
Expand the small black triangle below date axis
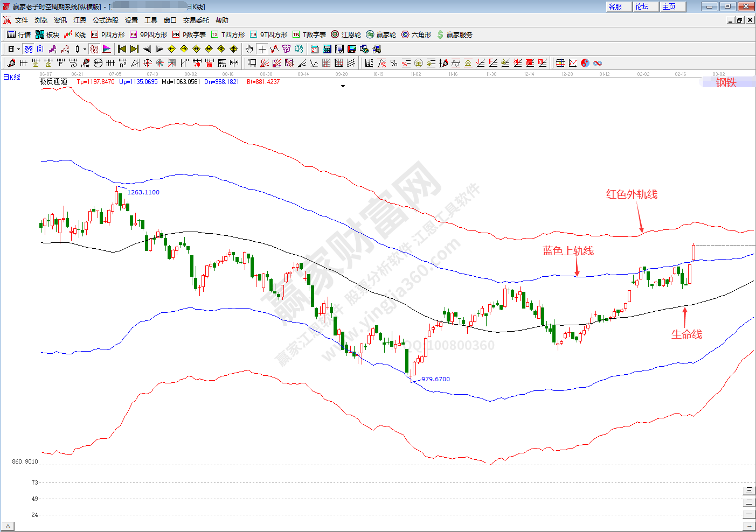(343, 86)
